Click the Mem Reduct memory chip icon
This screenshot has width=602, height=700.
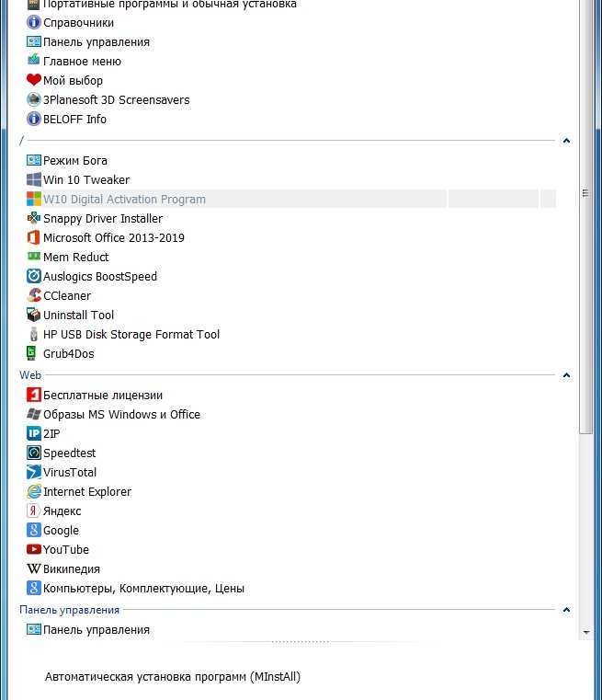33,257
